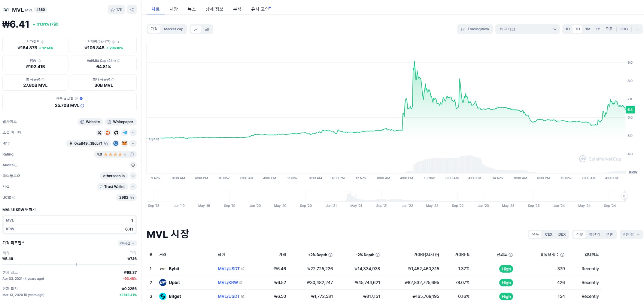Select the 7D time range
Screen dimensions: 644x302
(x=577, y=29)
